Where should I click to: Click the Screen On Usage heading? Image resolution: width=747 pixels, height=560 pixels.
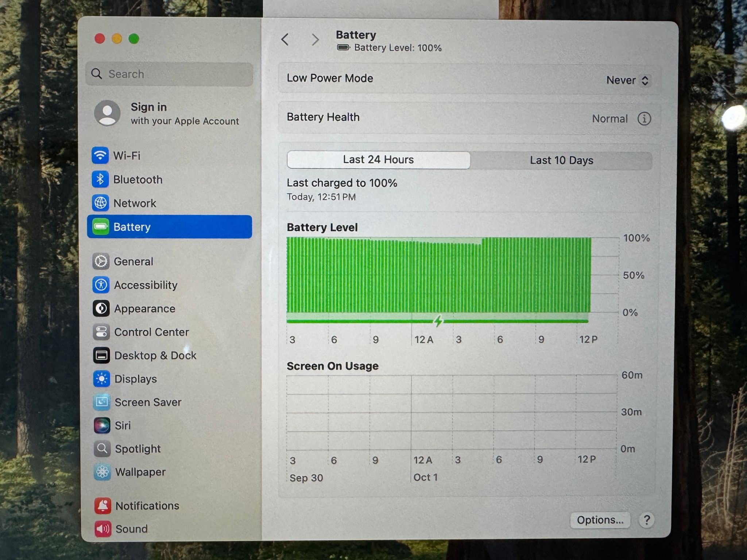(332, 366)
